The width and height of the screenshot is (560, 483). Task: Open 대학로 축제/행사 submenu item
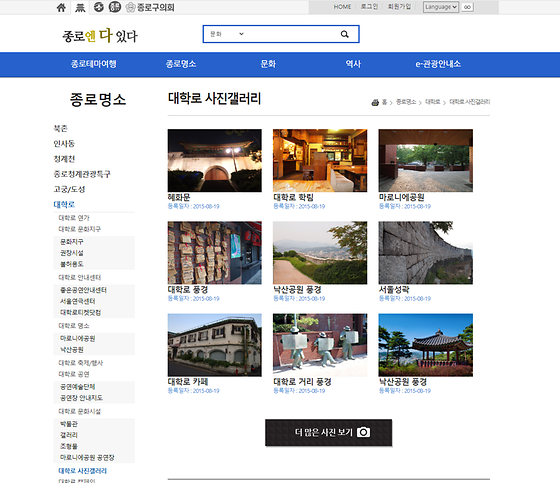pyautogui.click(x=81, y=363)
